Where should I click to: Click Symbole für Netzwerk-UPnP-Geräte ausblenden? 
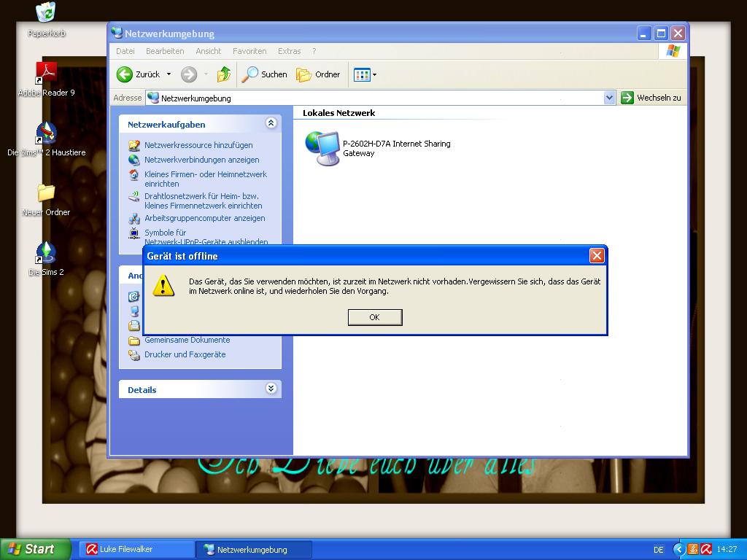[x=206, y=237]
